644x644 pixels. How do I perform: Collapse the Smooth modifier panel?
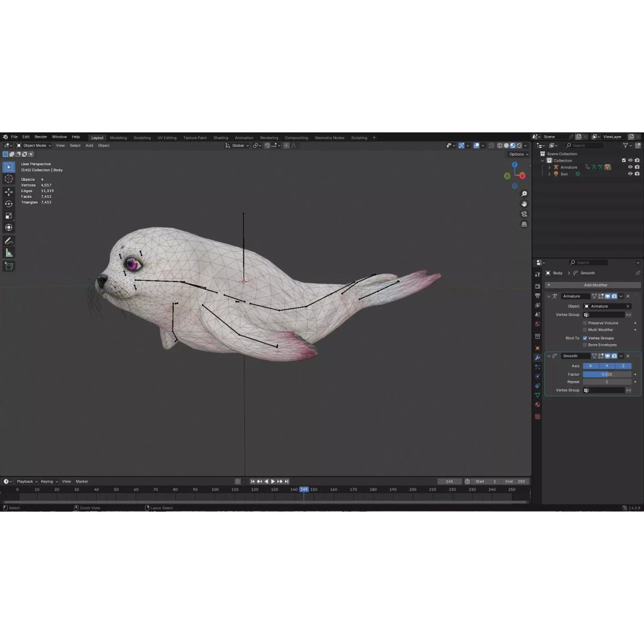(549, 356)
